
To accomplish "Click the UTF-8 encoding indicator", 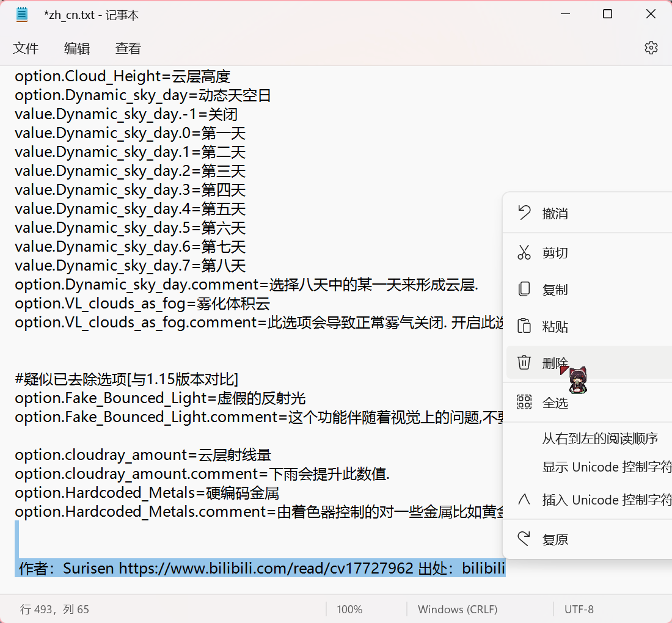I will 579,610.
